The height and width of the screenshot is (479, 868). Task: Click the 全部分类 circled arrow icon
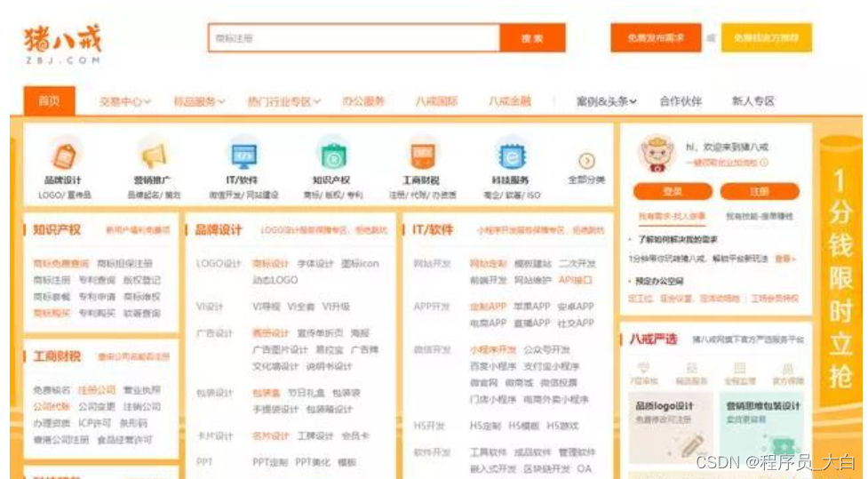tap(586, 161)
